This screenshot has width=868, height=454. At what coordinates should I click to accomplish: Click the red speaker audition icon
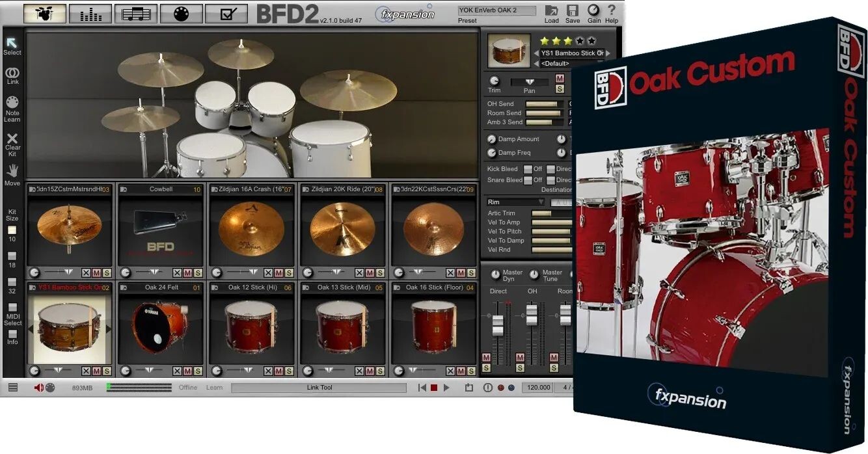tap(39, 388)
